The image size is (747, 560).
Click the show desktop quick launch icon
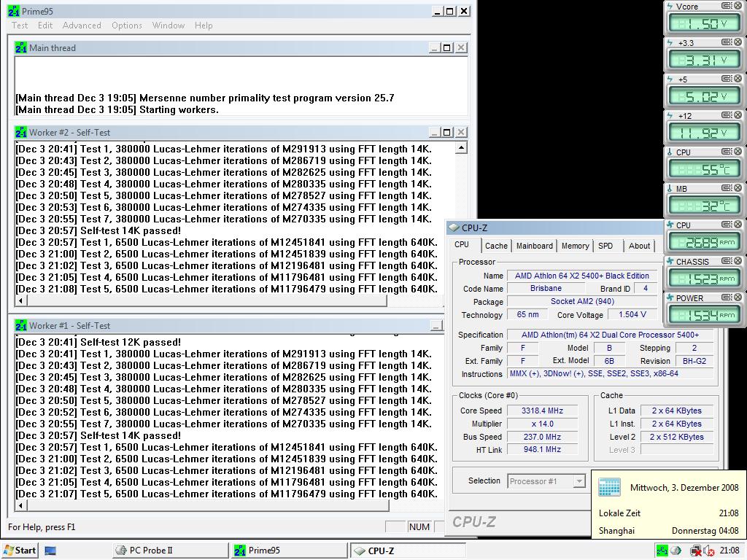(50, 551)
